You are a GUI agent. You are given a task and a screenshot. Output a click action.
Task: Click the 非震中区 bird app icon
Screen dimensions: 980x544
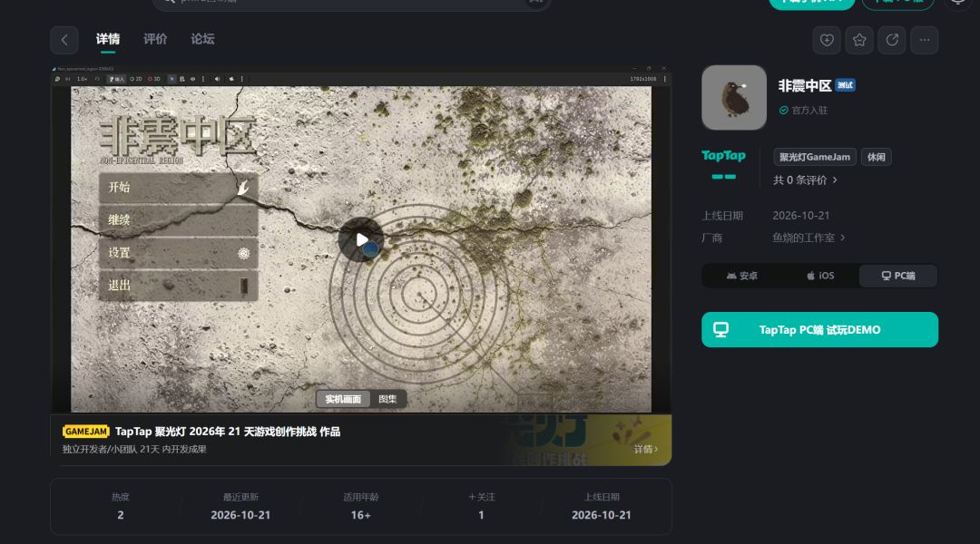point(734,97)
